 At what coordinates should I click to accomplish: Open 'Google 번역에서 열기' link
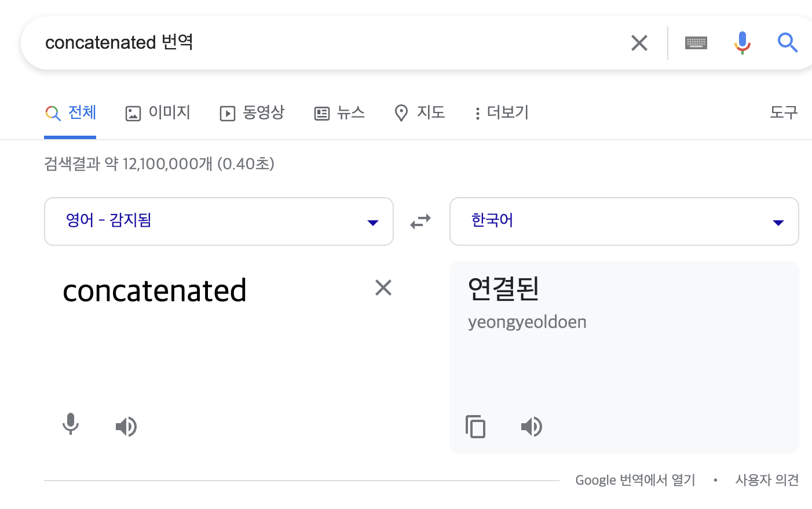point(635,480)
